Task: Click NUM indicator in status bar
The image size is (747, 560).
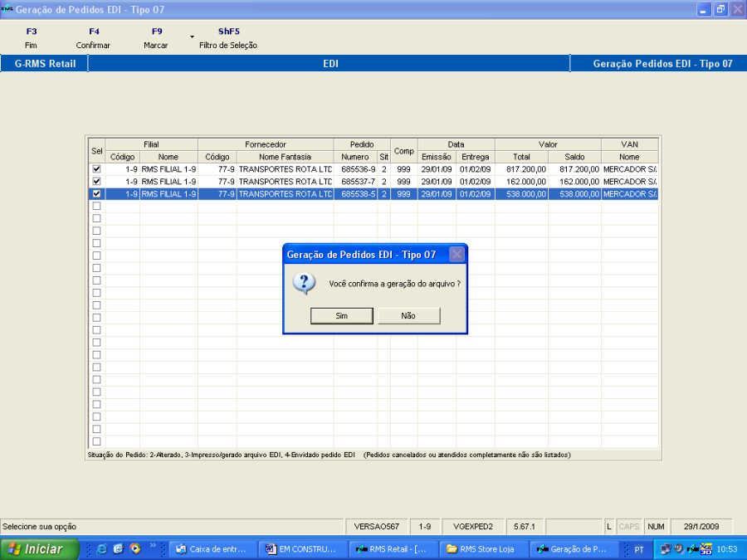Action: [x=656, y=527]
